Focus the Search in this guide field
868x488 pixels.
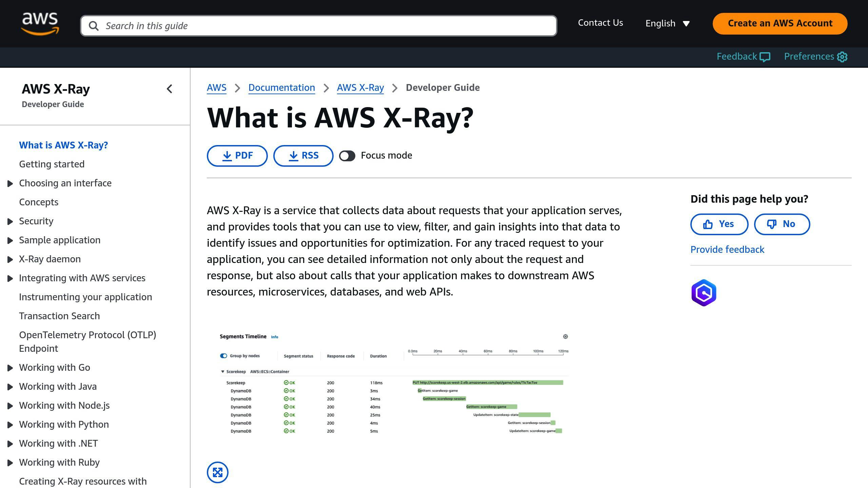click(x=319, y=26)
